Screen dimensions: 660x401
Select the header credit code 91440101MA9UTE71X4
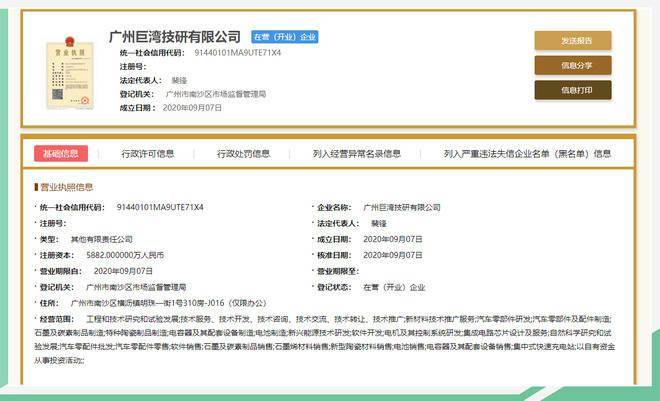(x=237, y=53)
